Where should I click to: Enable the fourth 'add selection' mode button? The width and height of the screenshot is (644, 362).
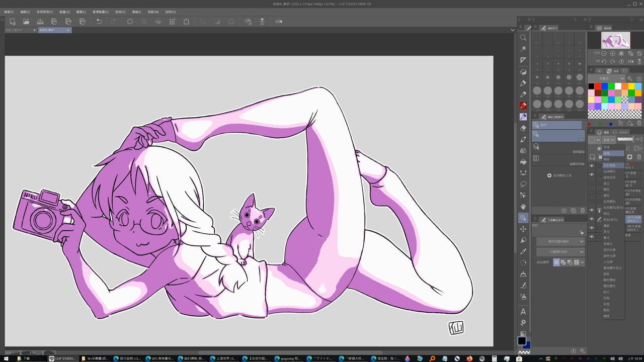576,262
